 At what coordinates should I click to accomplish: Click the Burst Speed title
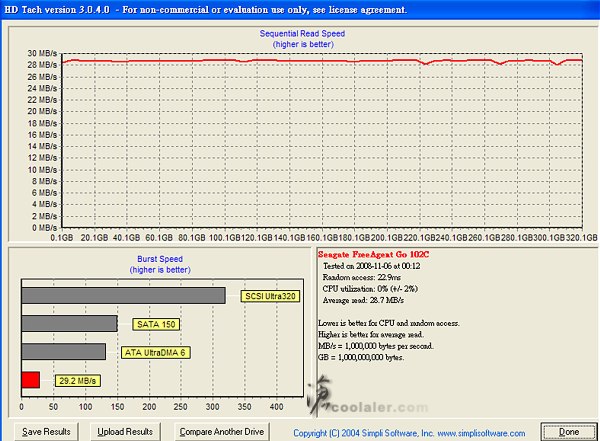tap(160, 259)
